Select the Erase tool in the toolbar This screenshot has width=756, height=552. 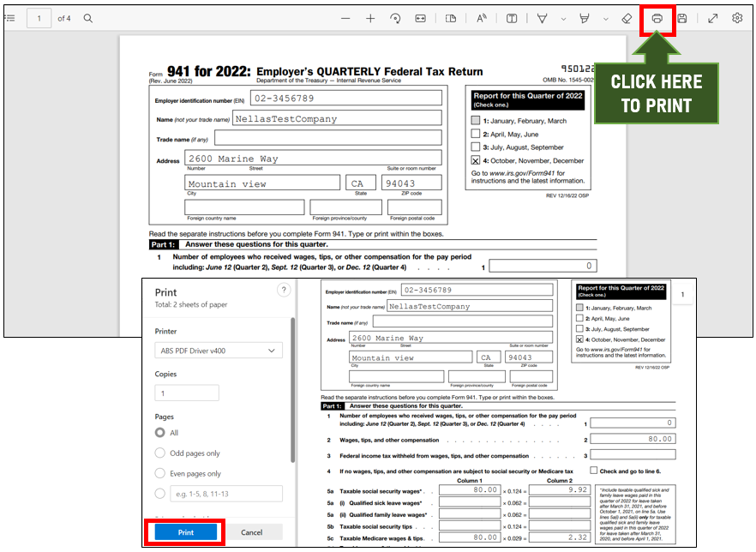(x=627, y=18)
